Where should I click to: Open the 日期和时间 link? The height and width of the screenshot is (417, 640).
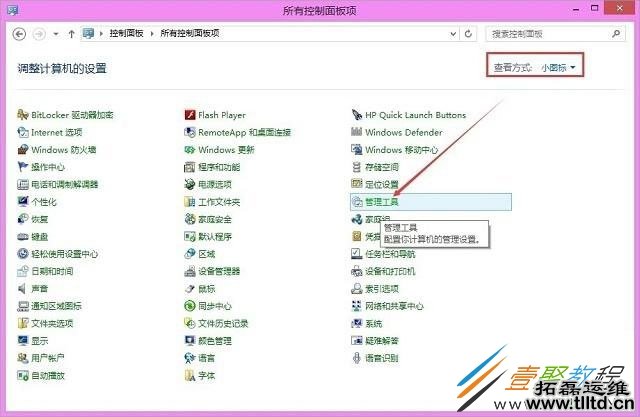pyautogui.click(x=52, y=271)
